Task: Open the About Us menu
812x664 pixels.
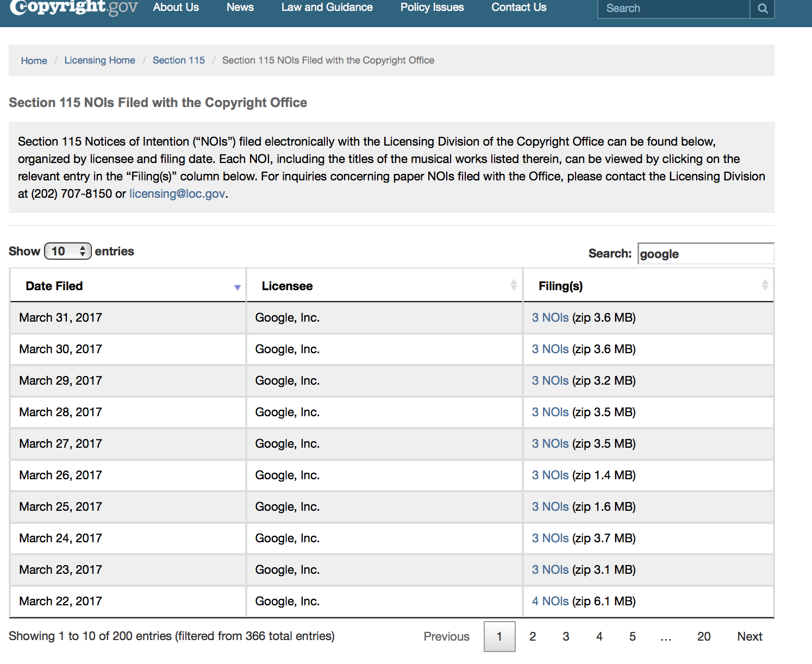Action: click(x=176, y=8)
